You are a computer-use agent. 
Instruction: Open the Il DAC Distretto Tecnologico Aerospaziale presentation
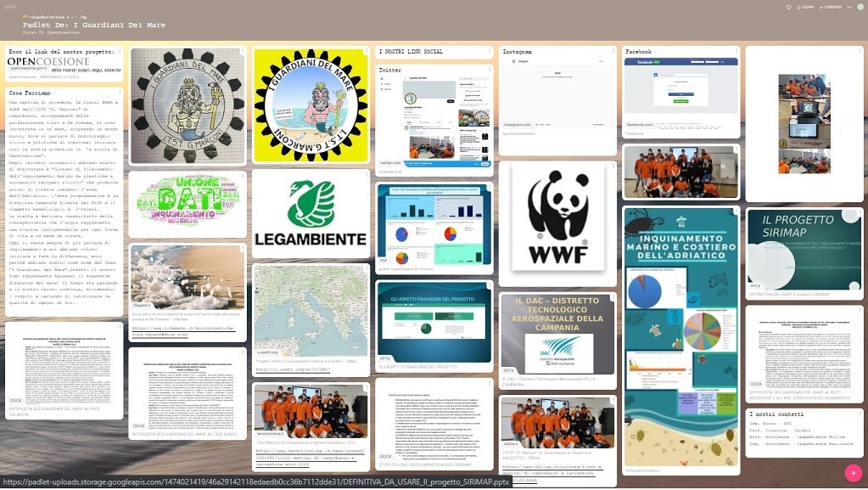(557, 335)
